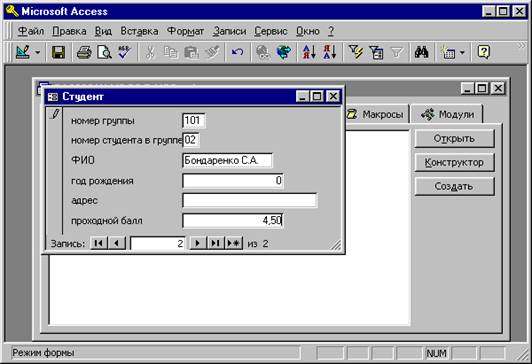Click the binoculars Find icon

pos(421,53)
